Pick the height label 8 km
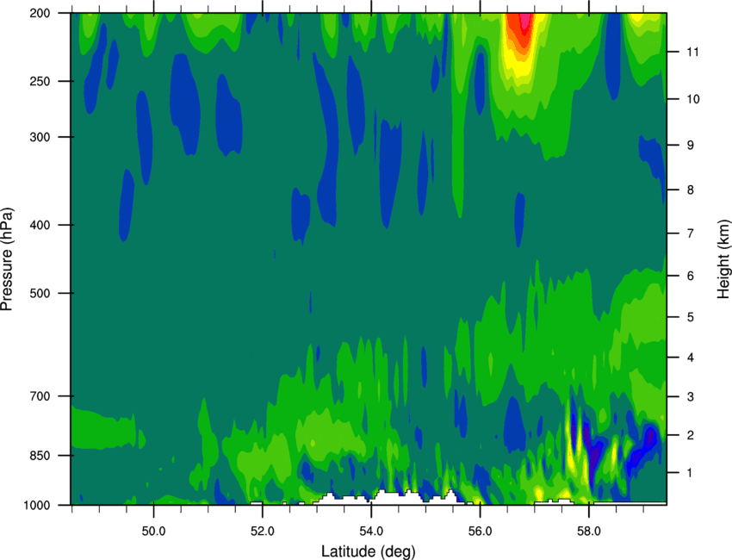 pos(691,190)
